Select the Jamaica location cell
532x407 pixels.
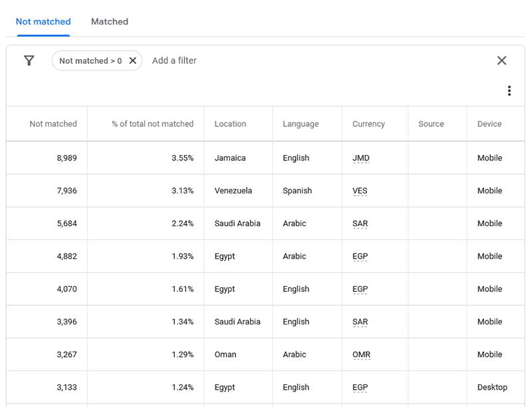point(230,158)
